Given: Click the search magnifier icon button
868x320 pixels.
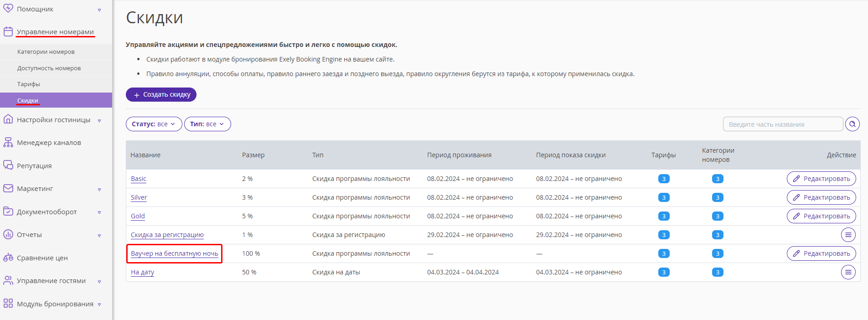Looking at the screenshot, I should point(852,124).
